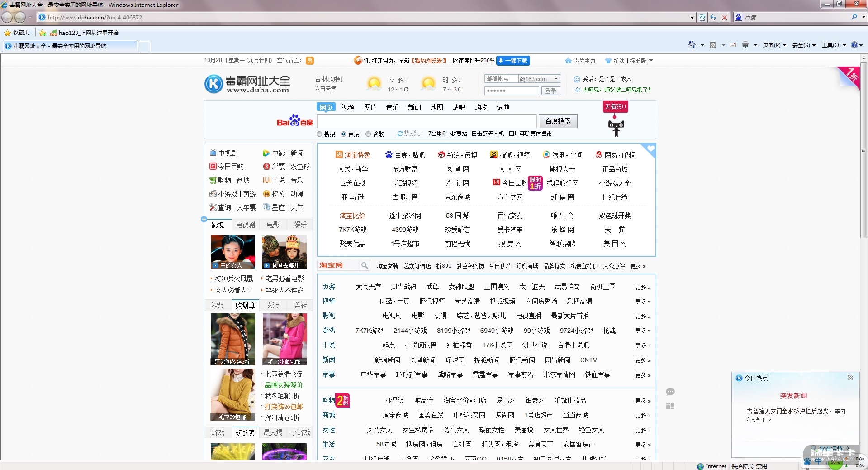Open the 淘宝特卖 link

click(353, 155)
